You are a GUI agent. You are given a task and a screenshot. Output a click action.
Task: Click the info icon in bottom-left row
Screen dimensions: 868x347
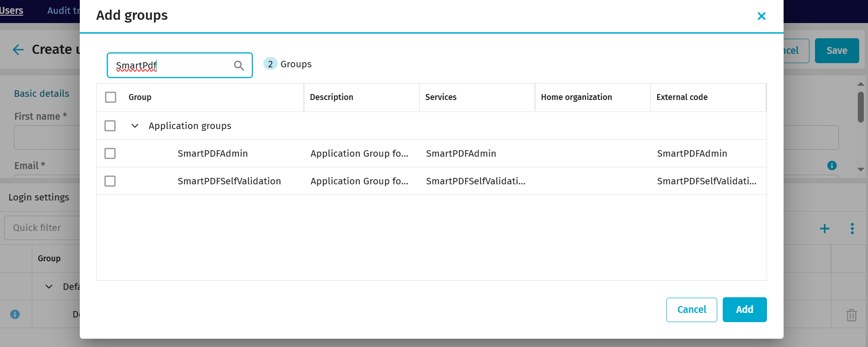click(x=15, y=314)
